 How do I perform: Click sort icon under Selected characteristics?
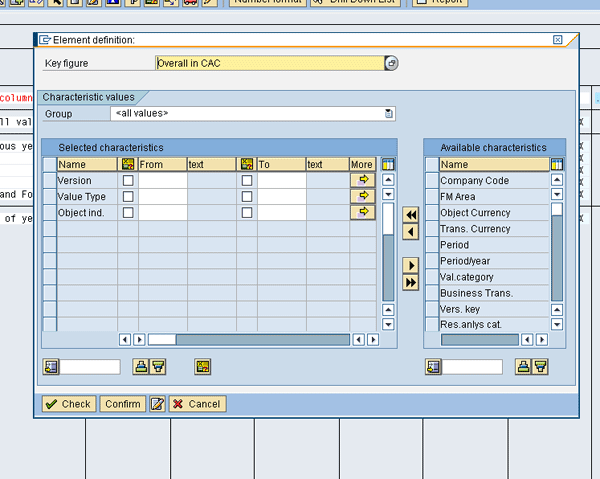coord(141,367)
